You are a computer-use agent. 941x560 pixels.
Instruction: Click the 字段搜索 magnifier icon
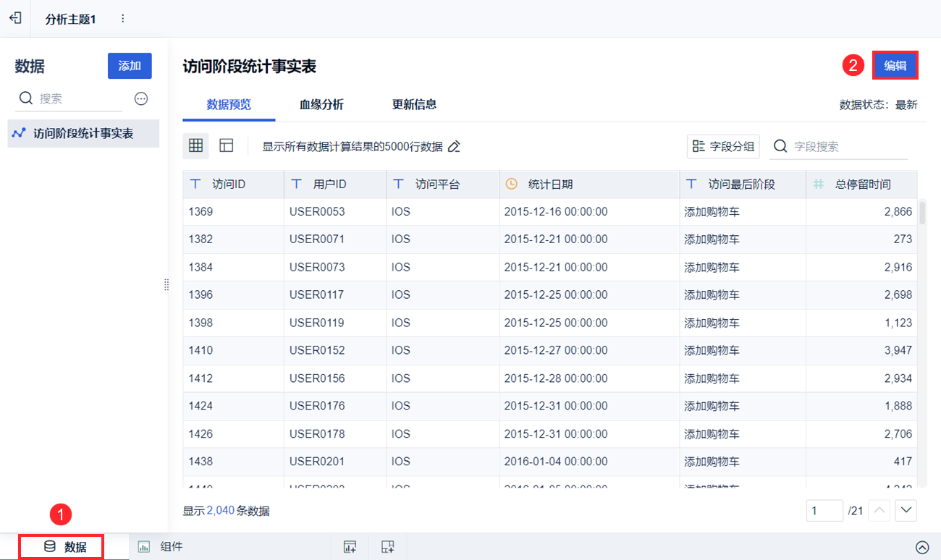pos(780,146)
